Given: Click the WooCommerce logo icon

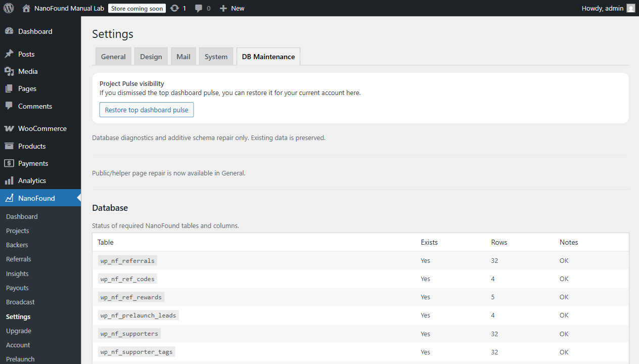Looking at the screenshot, I should (x=9, y=128).
